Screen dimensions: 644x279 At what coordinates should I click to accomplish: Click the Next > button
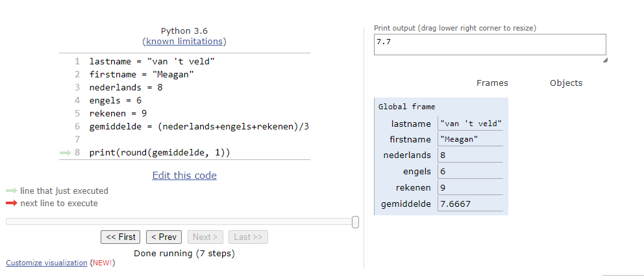205,237
